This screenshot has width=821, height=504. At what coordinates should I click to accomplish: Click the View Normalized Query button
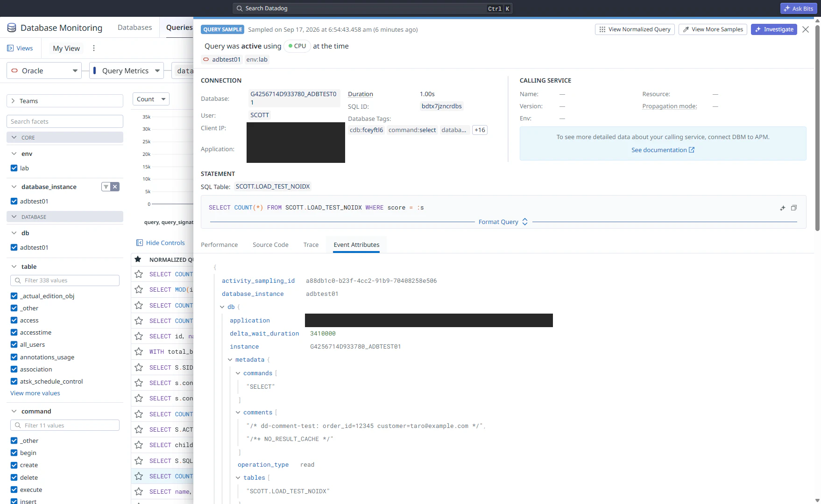pyautogui.click(x=635, y=29)
